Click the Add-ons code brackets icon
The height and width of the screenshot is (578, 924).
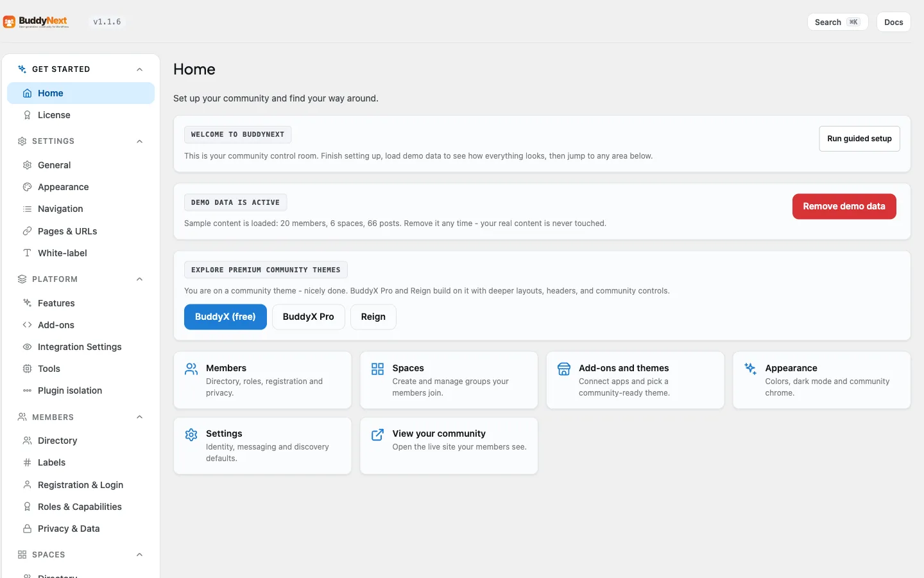(x=27, y=325)
